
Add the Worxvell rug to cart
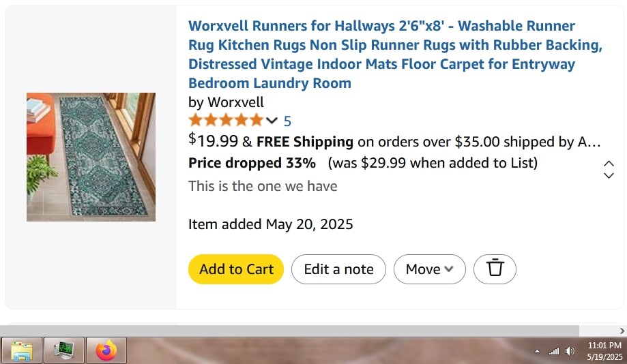236,269
